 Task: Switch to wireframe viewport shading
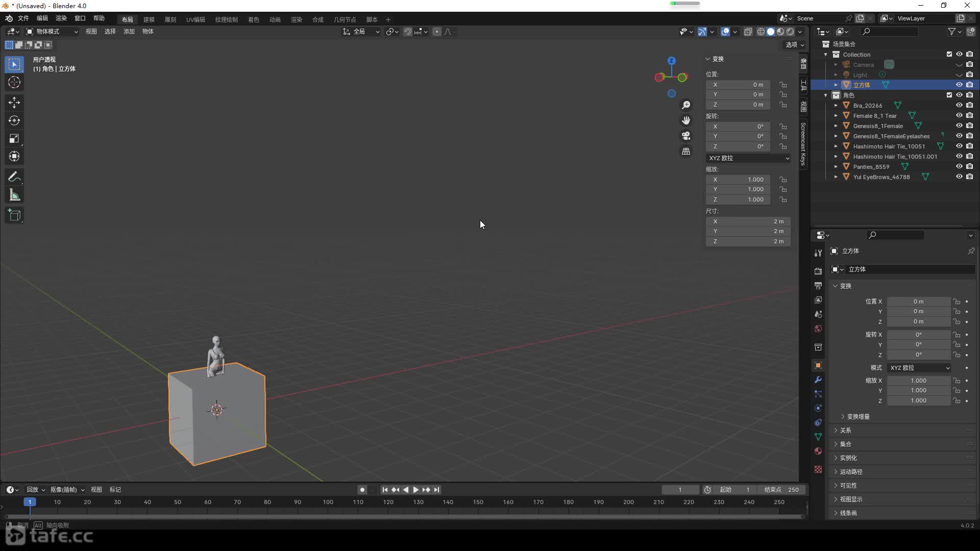coord(761,32)
